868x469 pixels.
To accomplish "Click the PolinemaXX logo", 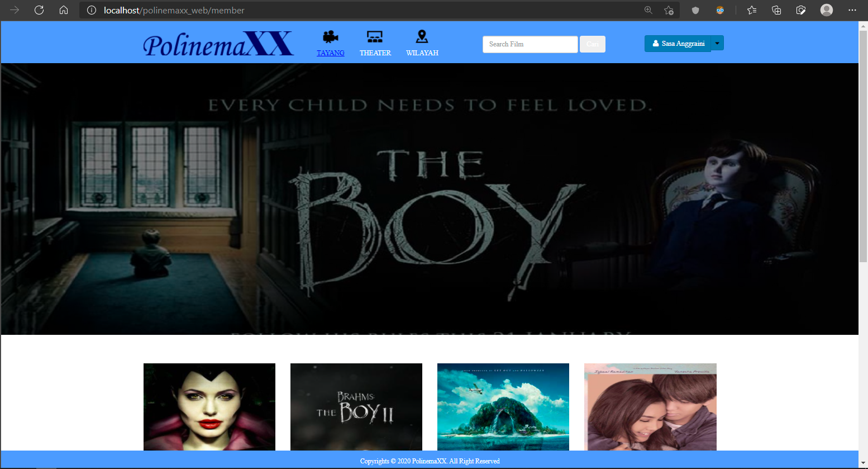I will pos(218,45).
